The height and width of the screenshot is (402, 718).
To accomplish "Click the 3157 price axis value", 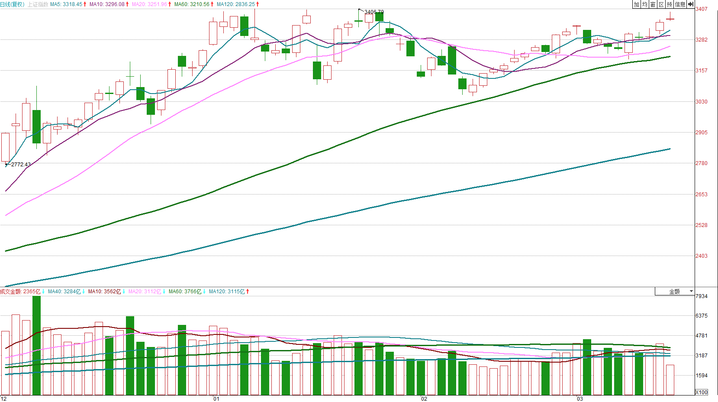I will coord(702,71).
